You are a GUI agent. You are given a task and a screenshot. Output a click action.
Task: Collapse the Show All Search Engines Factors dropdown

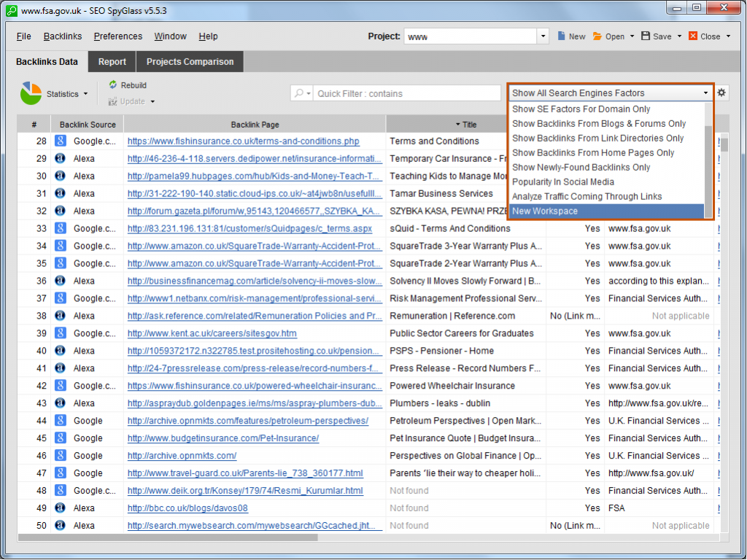click(705, 93)
